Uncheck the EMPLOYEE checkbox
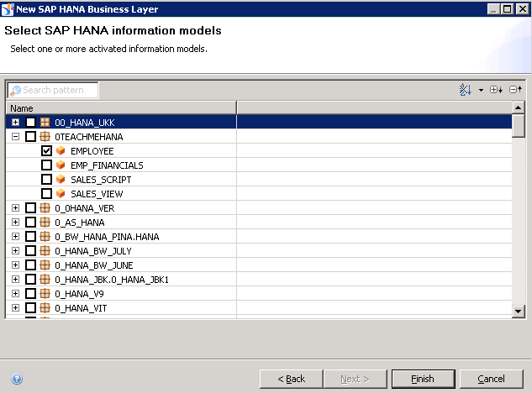The width and height of the screenshot is (532, 393). point(47,151)
